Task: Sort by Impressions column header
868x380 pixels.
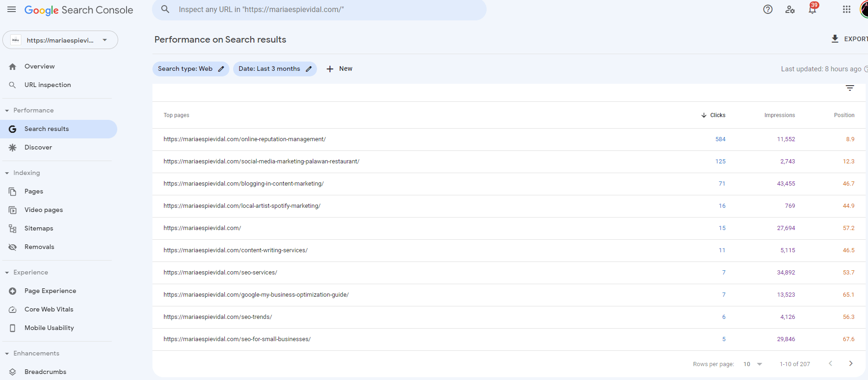Action: coord(779,115)
